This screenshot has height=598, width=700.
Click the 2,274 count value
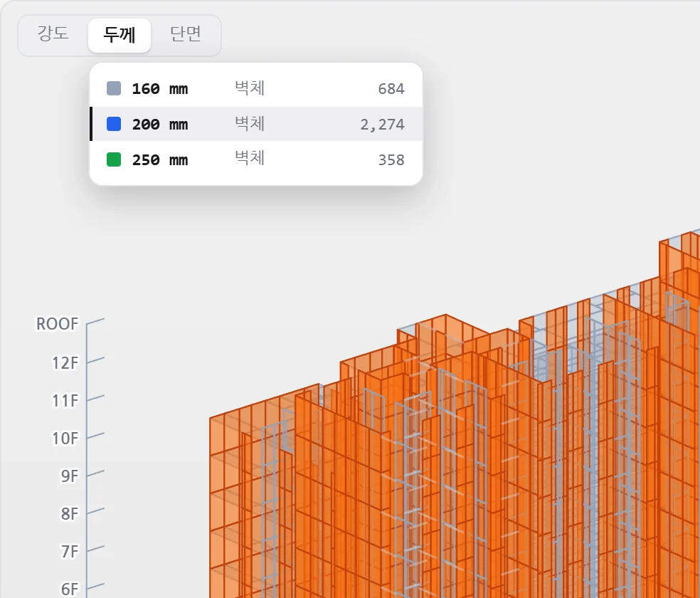tap(382, 125)
